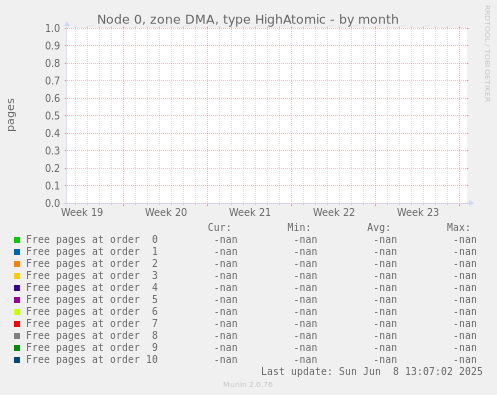Click the 'pages' y-axis label

click(11, 115)
